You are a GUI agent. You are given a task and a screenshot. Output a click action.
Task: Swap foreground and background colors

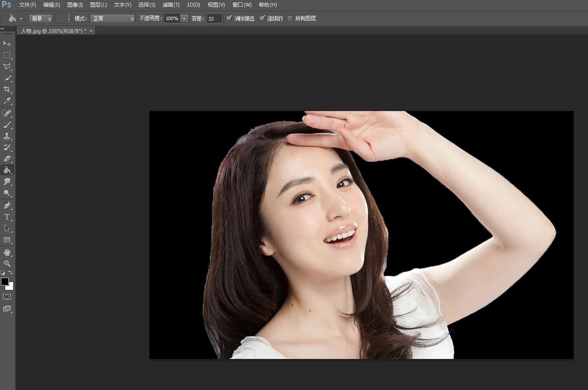(x=11, y=272)
